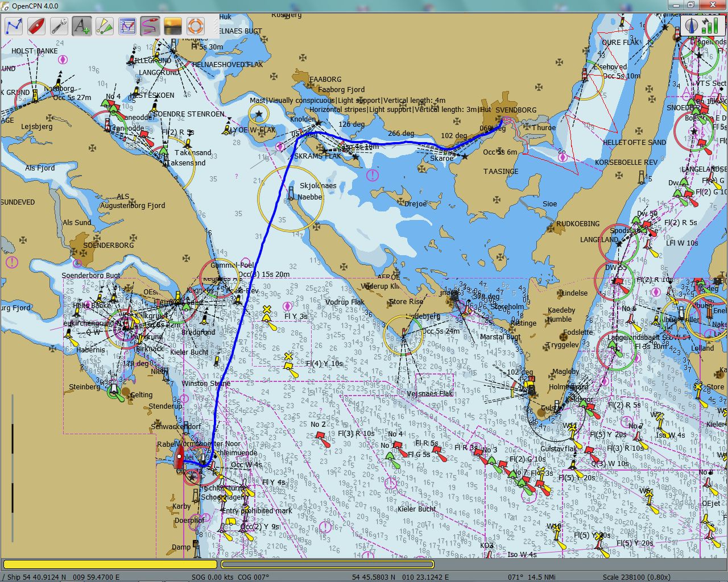The image size is (728, 582).
Task: Click the Fl(4) Y 10s light label
Action: pos(324,364)
